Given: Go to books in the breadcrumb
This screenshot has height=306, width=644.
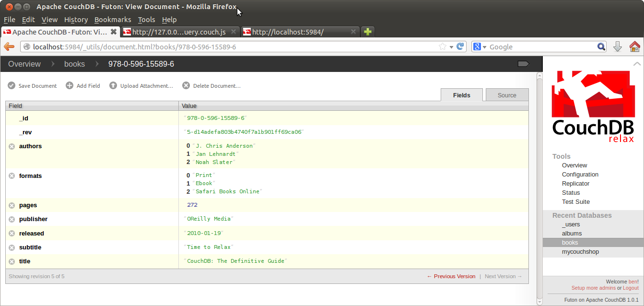Looking at the screenshot, I should [74, 64].
